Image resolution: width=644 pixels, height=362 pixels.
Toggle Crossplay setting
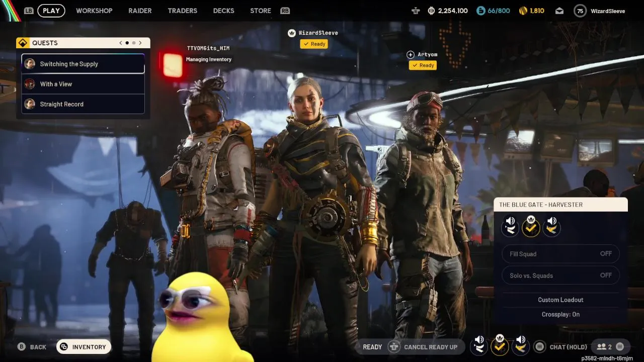click(560, 314)
